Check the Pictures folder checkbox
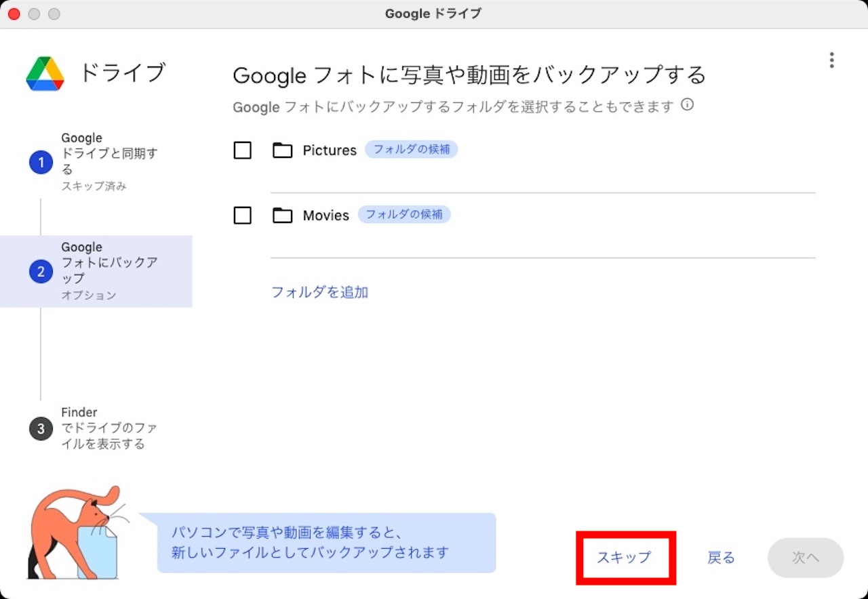 (242, 150)
